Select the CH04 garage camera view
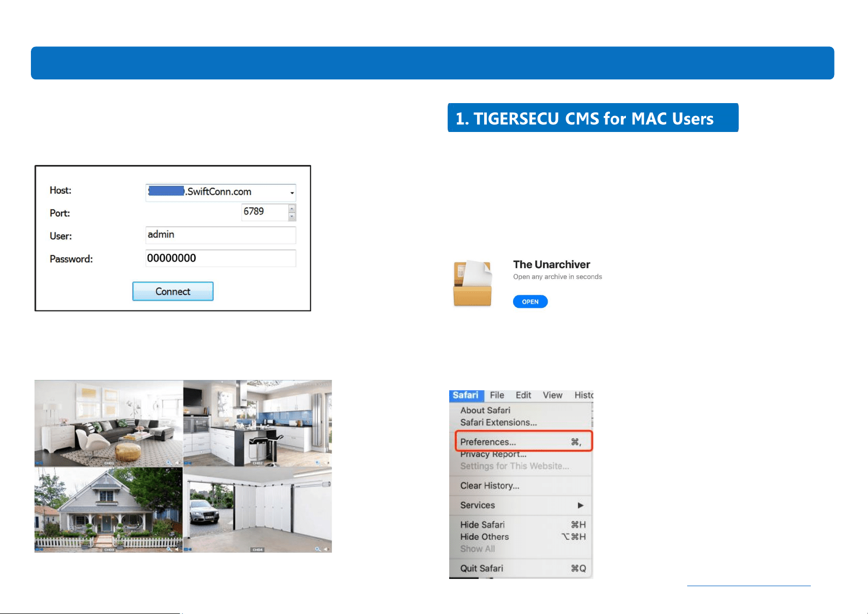The height and width of the screenshot is (614, 868). coord(258,510)
